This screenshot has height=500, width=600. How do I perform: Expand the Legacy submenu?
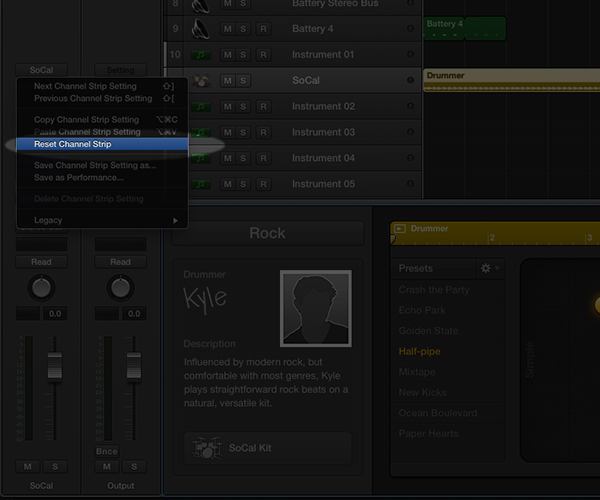[x=102, y=220]
